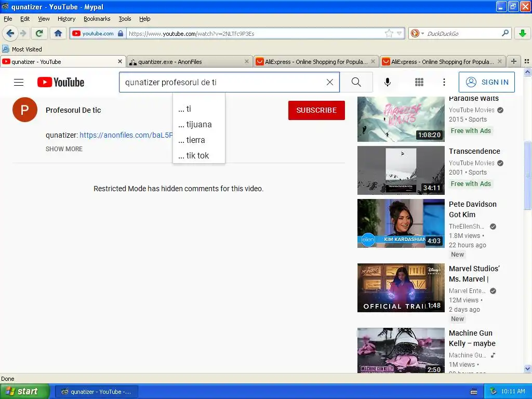
Task: Open the Help menu
Action: point(144,19)
